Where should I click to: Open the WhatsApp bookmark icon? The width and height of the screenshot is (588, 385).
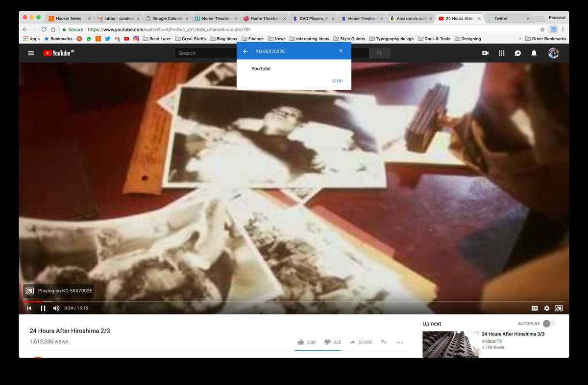coord(89,39)
